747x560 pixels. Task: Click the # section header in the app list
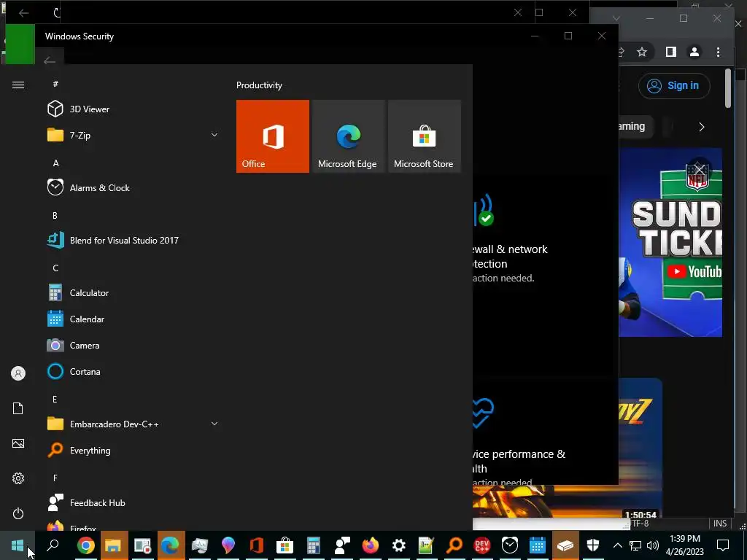tap(55, 85)
